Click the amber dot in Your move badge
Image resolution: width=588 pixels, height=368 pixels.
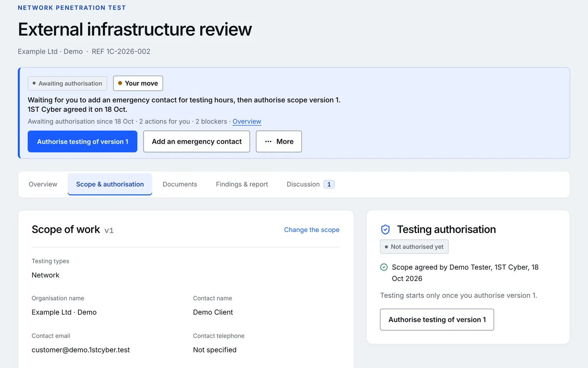(120, 83)
